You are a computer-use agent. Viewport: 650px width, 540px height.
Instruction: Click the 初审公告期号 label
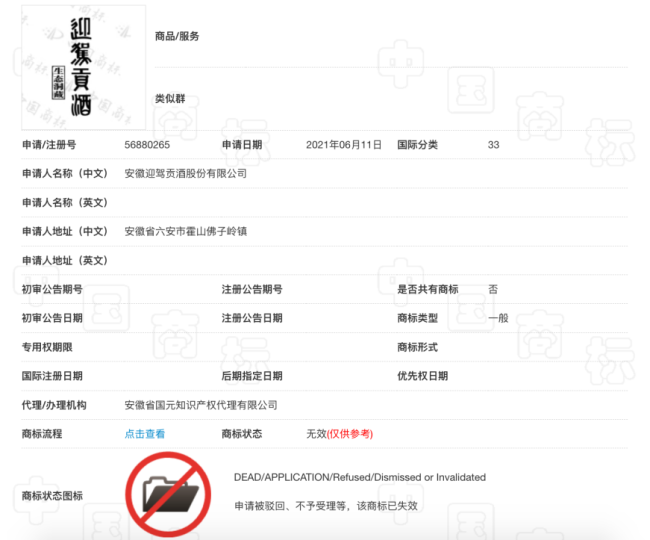pyautogui.click(x=52, y=289)
